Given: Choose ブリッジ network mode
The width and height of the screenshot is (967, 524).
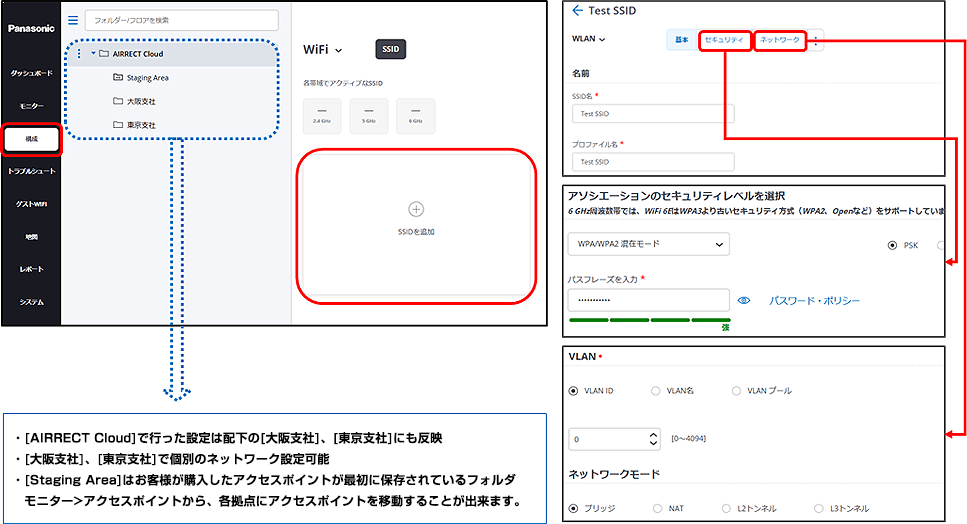Looking at the screenshot, I should pos(574,509).
